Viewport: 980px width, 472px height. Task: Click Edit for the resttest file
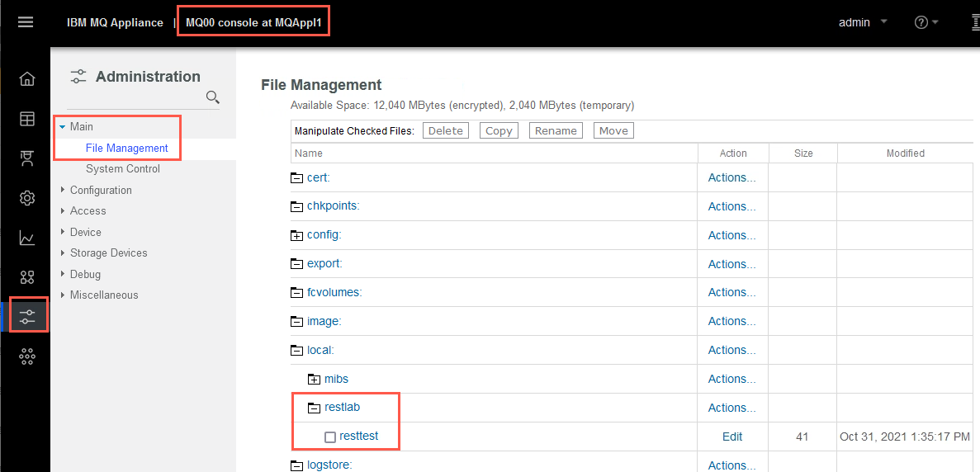point(732,437)
